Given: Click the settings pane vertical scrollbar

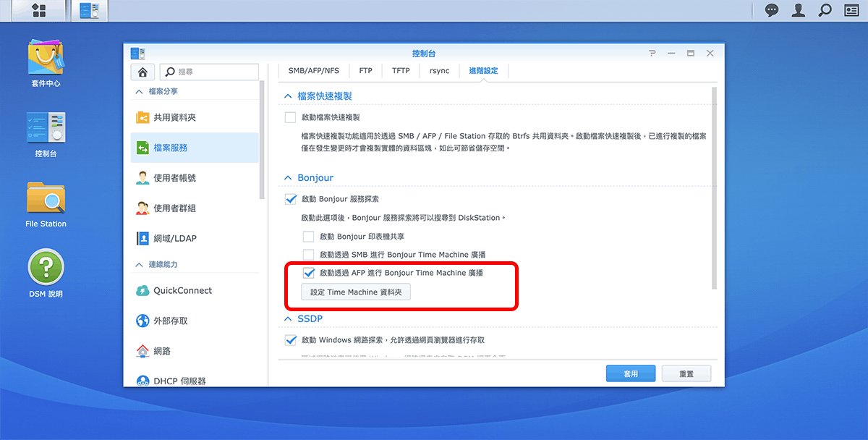Looking at the screenshot, I should [715, 188].
